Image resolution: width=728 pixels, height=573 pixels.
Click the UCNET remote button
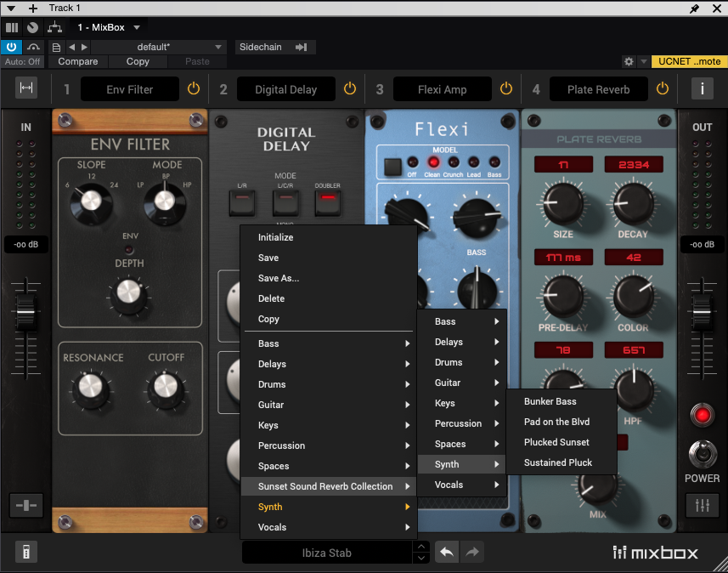point(689,61)
